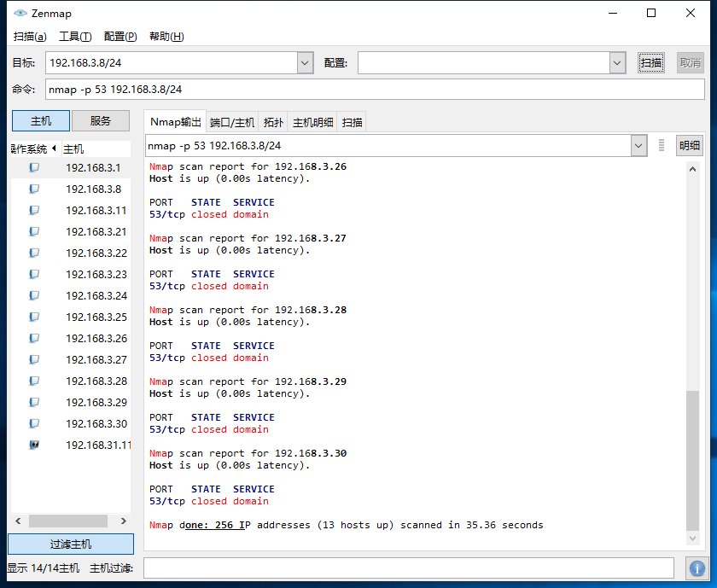Image resolution: width=717 pixels, height=588 pixels.
Task: Click 'scan report for 192.168.3.28' line
Action: pyautogui.click(x=263, y=310)
